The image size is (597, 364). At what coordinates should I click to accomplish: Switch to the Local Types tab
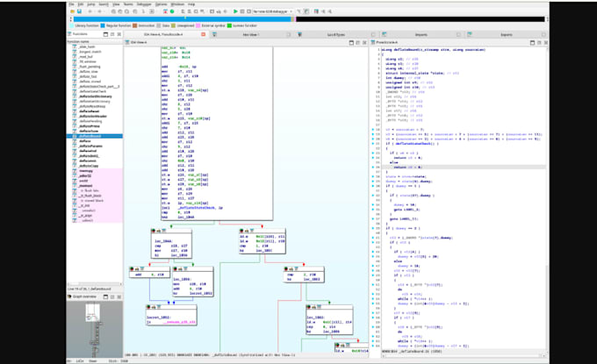[336, 34]
